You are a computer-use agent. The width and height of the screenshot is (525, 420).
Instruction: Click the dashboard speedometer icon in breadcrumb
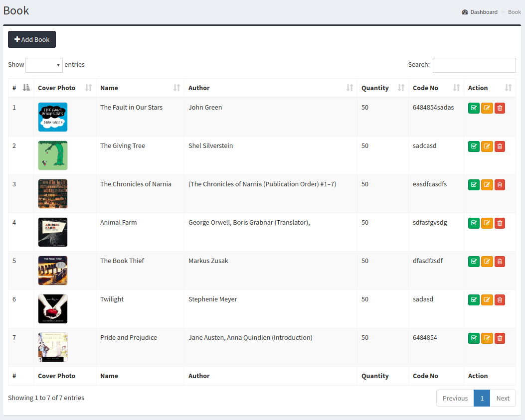pos(464,11)
